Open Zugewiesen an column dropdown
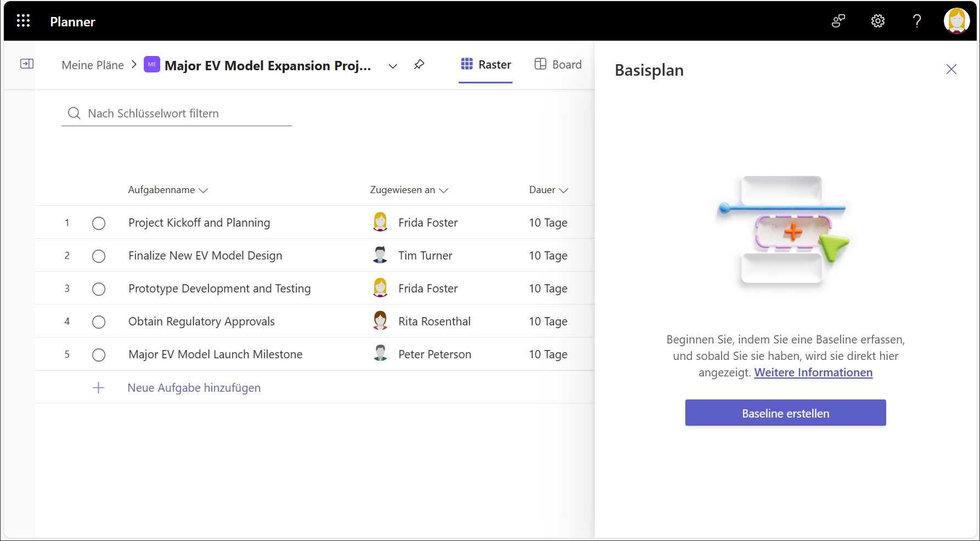 point(444,190)
